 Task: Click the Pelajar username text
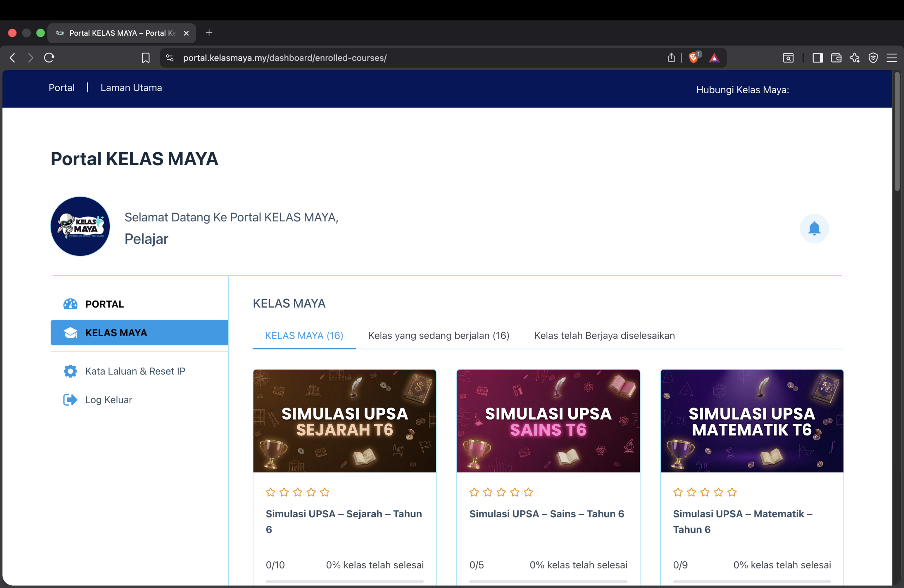(x=146, y=239)
